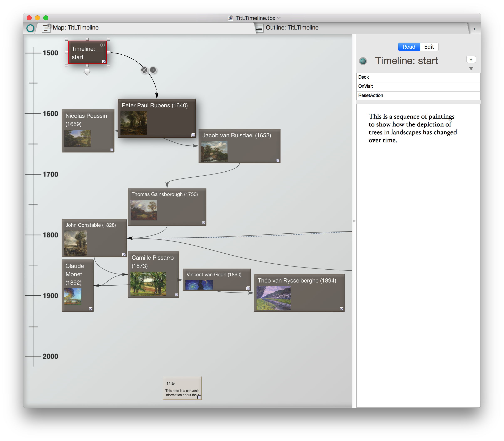The width and height of the screenshot is (504, 441).
Task: Click the Map view icon in tab
Action: 46,28
